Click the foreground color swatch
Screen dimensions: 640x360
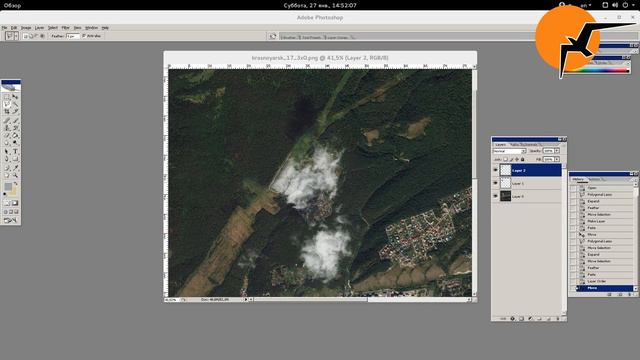(x=7, y=187)
